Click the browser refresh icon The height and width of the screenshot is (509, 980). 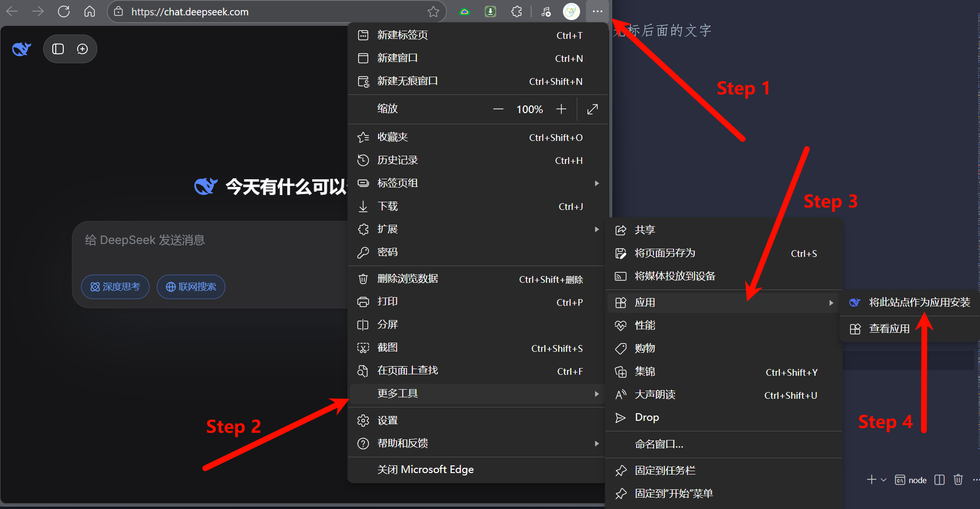point(64,12)
